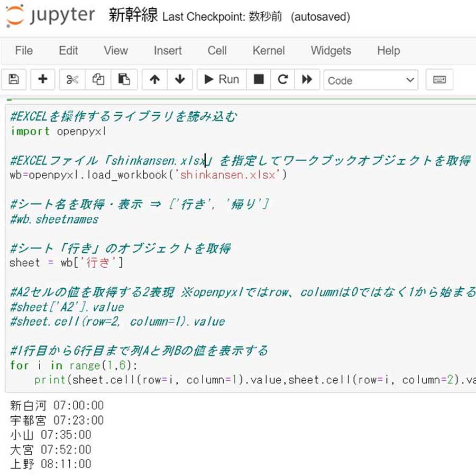Screen dimensions: 476x476
Task: Click the #wb.sheetnames comment line
Action: click(x=54, y=219)
